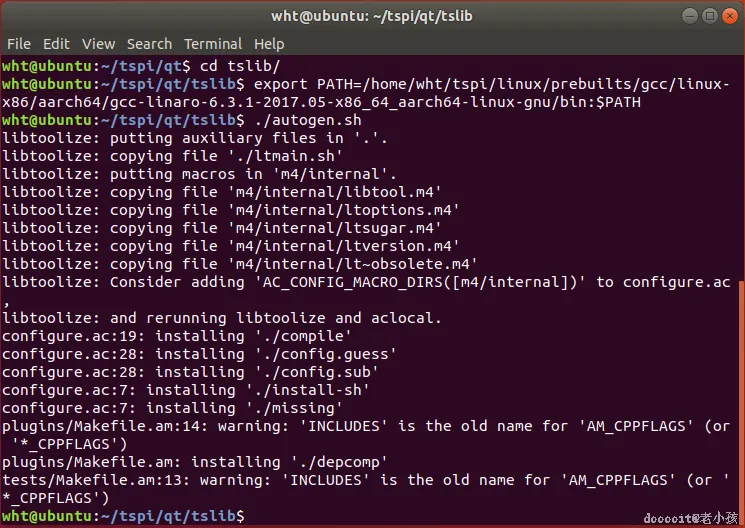
Task: Click the terminal's vertical scrollbar
Action: 741,400
